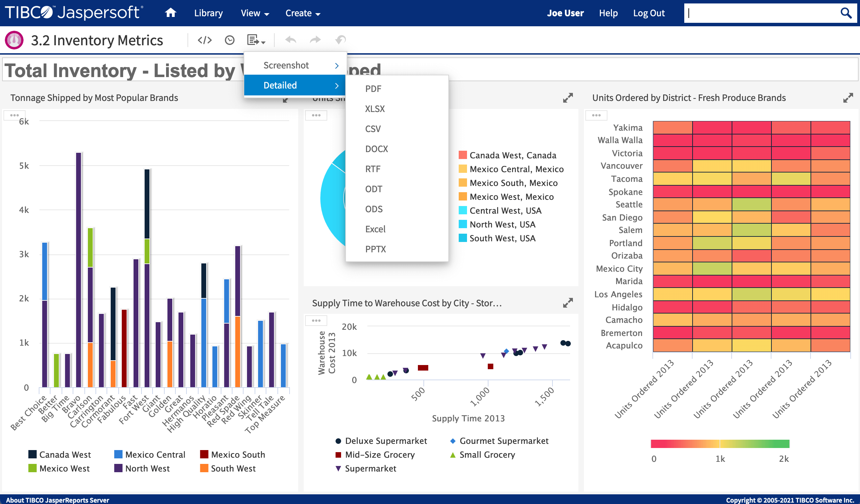Toggle Mexico West series in bar legend

coord(59,468)
